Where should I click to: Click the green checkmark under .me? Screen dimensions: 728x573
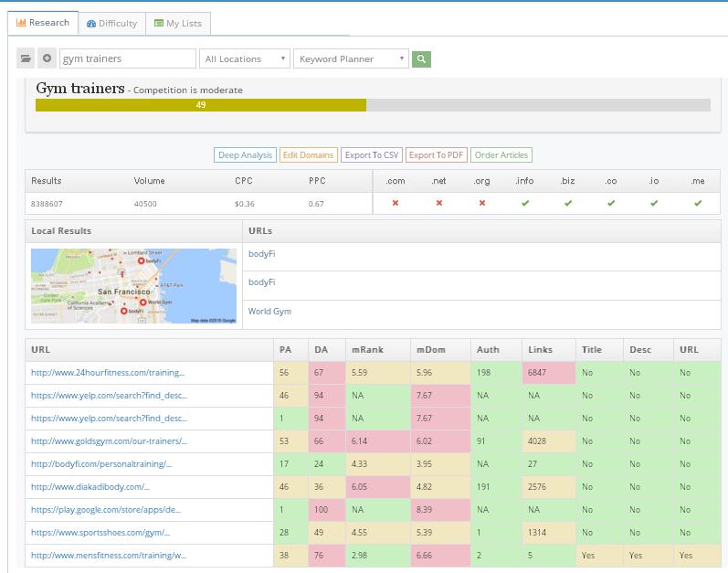pos(698,203)
